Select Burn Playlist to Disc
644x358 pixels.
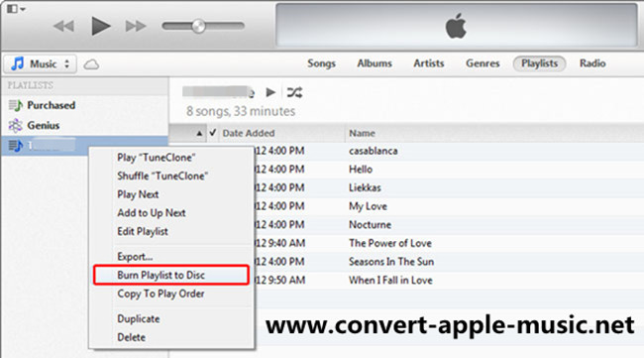pyautogui.click(x=170, y=275)
